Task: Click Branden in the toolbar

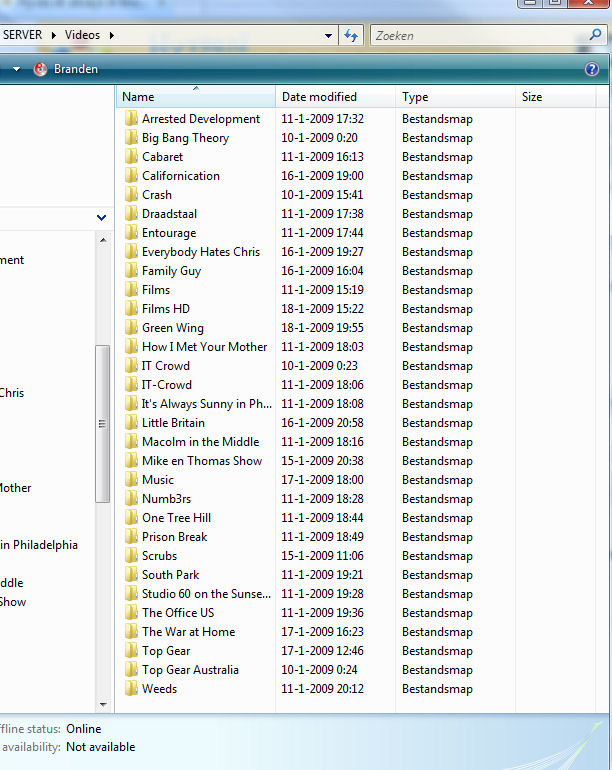Action: pyautogui.click(x=76, y=69)
